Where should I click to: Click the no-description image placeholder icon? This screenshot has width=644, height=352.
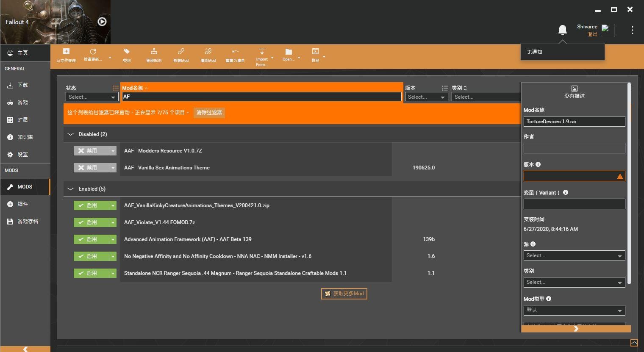pos(575,89)
